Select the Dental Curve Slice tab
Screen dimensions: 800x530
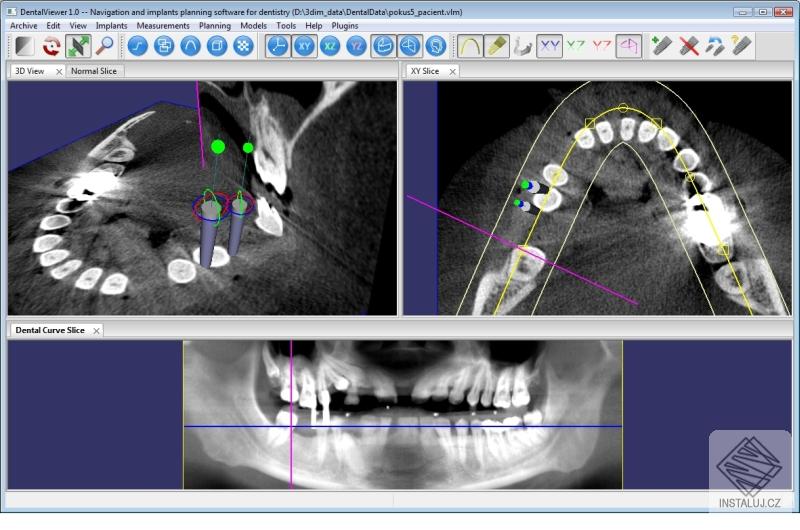(50, 330)
